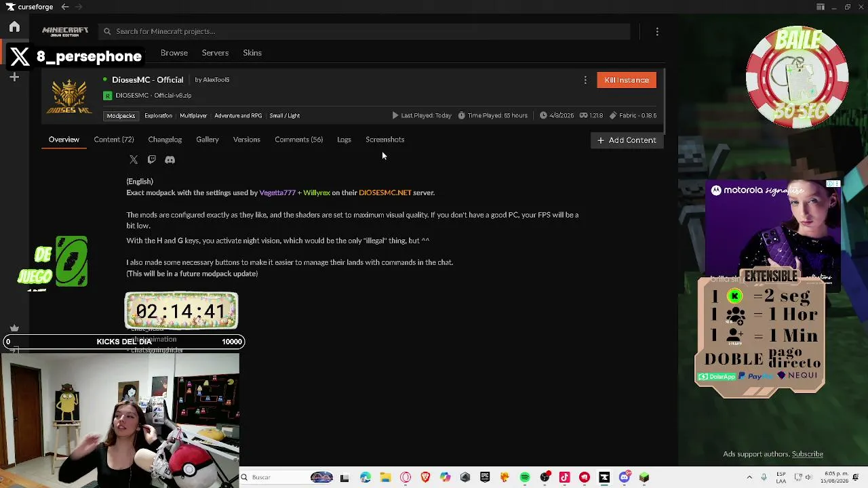Screen dimensions: 868x488
Task: Open the Gallery tab
Action: pos(208,140)
